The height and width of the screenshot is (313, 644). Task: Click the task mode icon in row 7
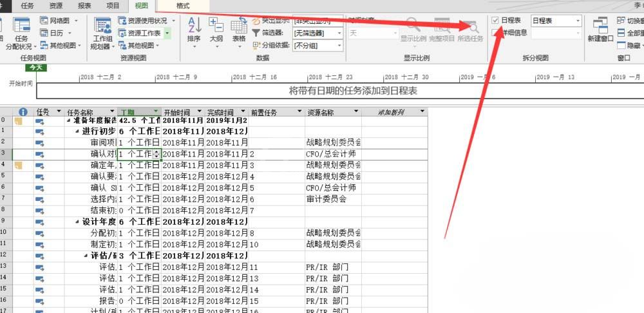point(40,200)
